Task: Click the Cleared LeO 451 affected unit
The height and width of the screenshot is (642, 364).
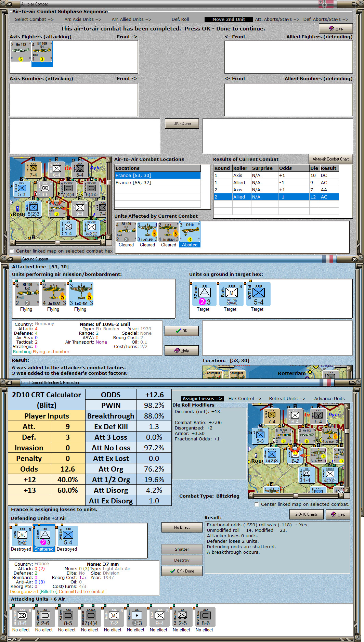Action: [x=147, y=235]
